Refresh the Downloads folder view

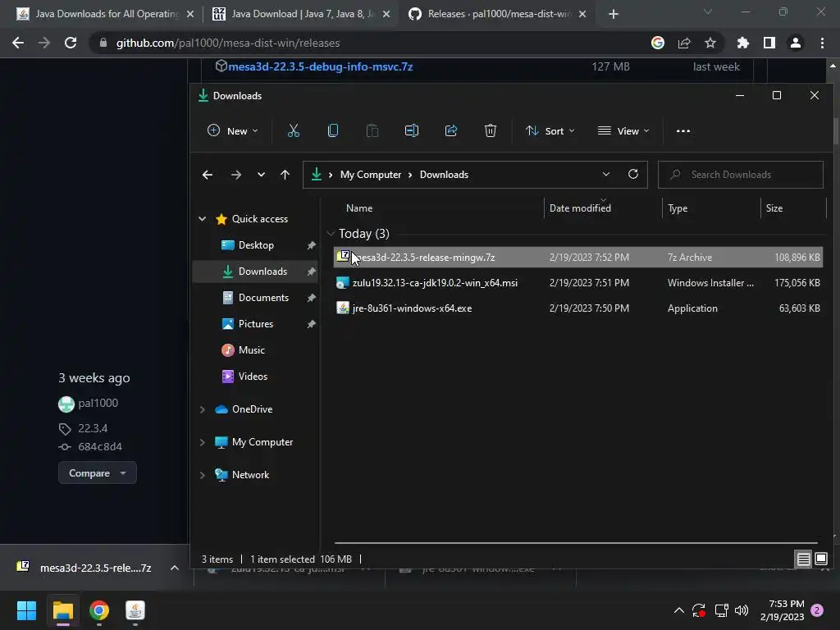click(x=633, y=174)
